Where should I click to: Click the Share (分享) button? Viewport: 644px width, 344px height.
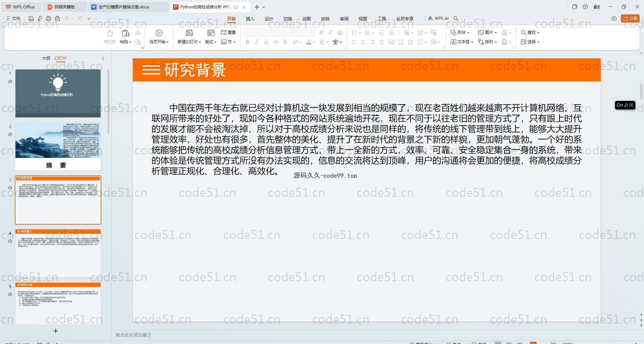[x=630, y=18]
